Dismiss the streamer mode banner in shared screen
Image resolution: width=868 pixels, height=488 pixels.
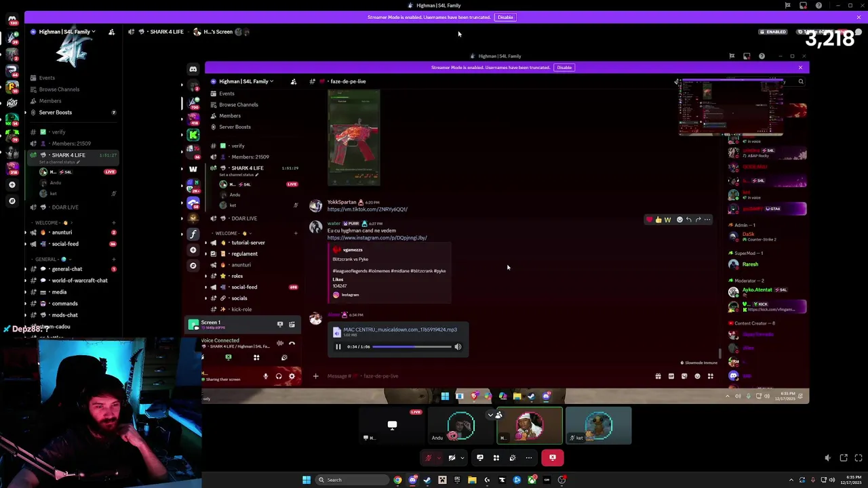(x=800, y=68)
